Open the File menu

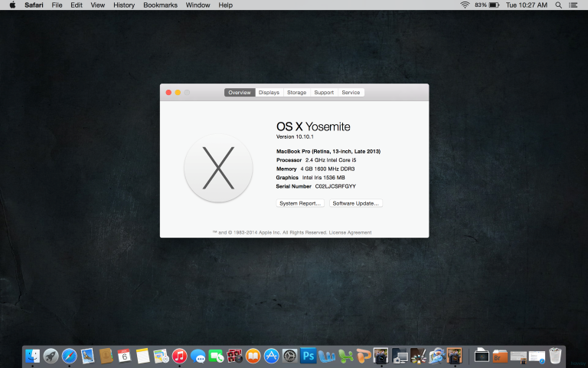(57, 5)
